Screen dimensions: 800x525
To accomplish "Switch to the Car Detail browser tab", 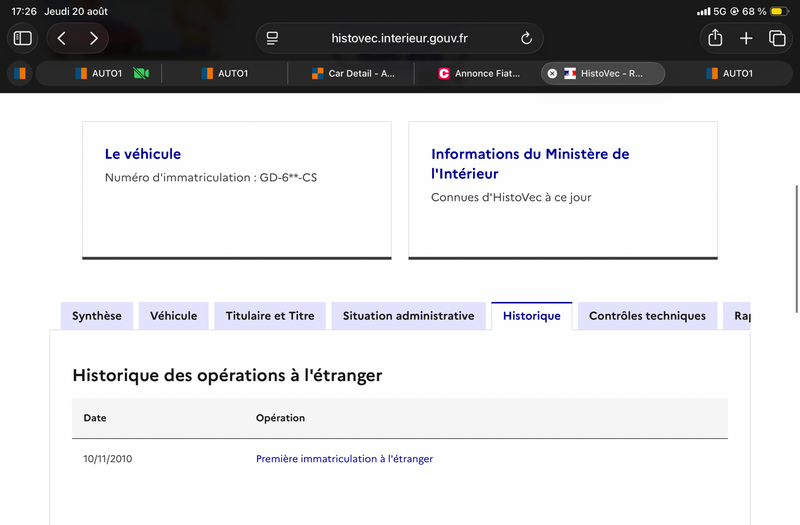I will coord(353,73).
